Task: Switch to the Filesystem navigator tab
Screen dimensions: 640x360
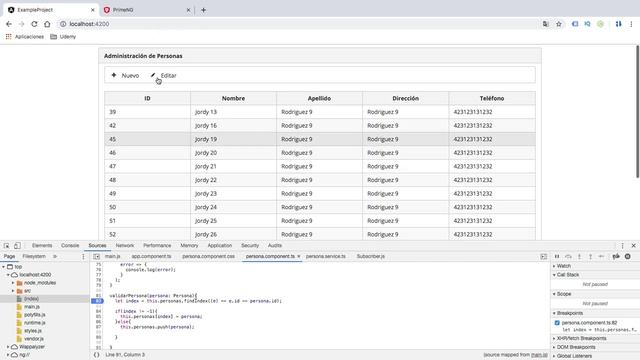Action: coord(34,256)
